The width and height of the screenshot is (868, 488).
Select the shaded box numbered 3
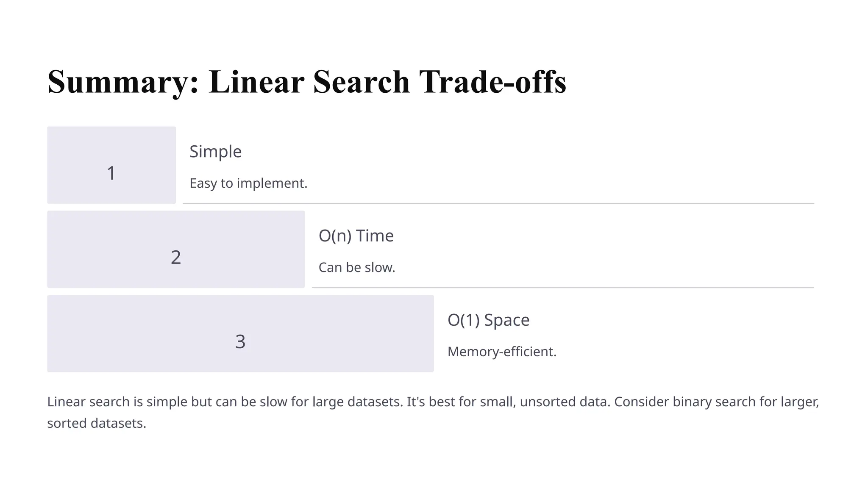[240, 334]
